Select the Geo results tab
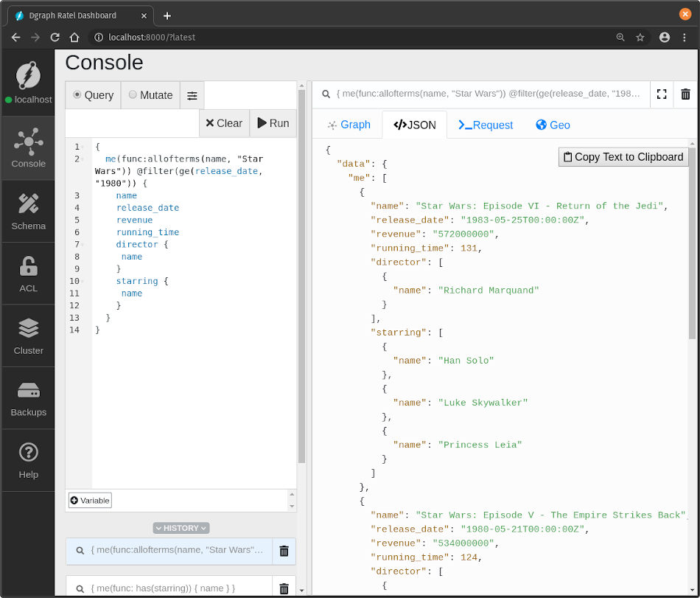Image resolution: width=700 pixels, height=598 pixels. point(553,125)
